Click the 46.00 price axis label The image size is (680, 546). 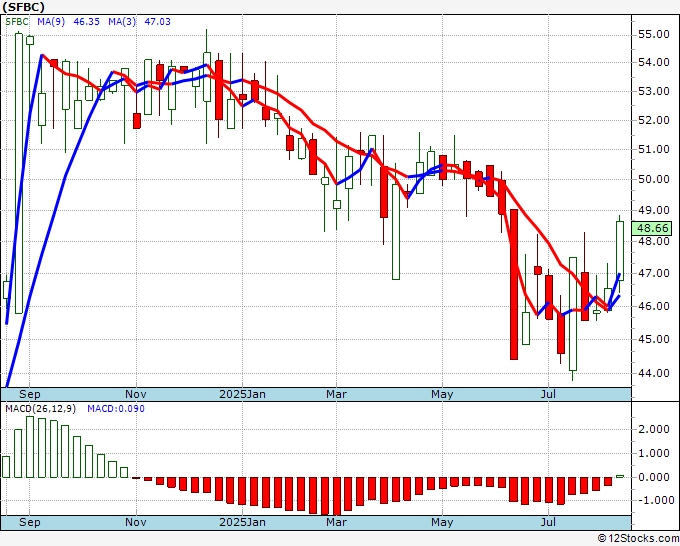pos(654,306)
